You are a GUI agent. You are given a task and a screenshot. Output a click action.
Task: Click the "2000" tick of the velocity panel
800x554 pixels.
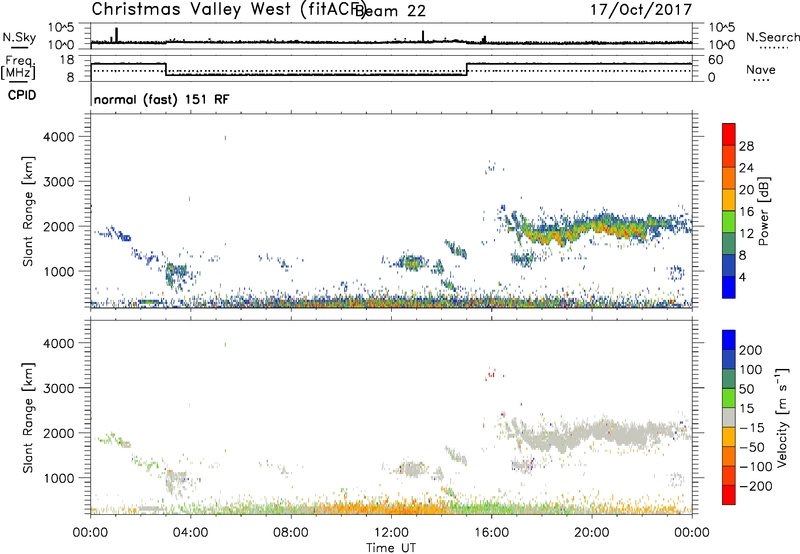click(x=58, y=433)
